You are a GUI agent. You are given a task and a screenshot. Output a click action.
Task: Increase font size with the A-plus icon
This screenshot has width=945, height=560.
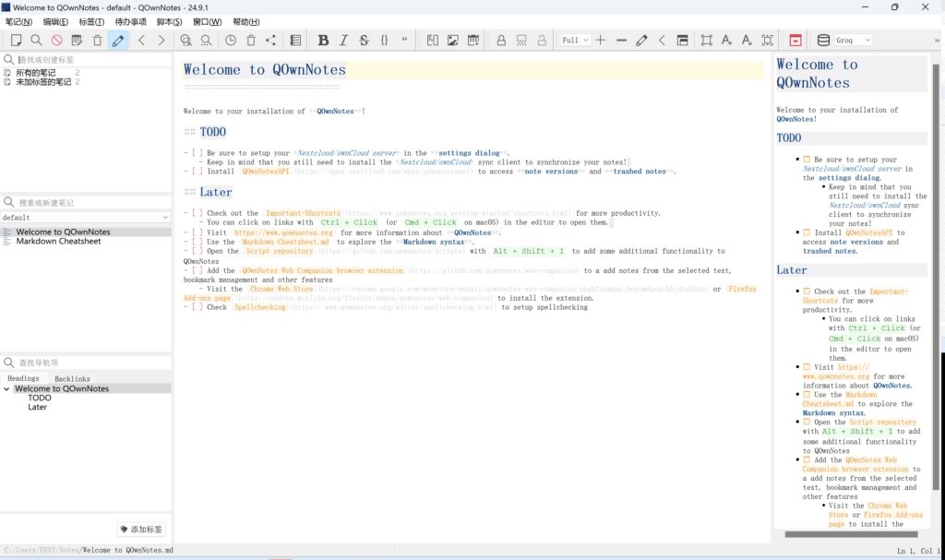(727, 41)
